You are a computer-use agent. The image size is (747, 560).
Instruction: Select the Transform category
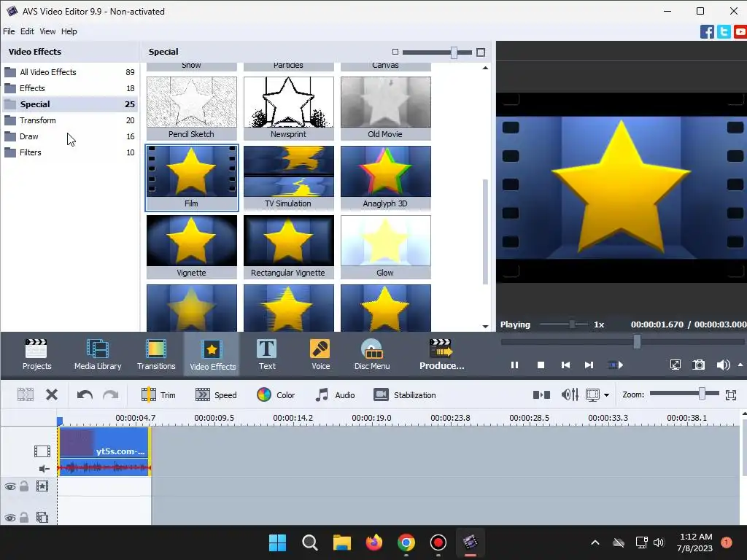pyautogui.click(x=70, y=120)
